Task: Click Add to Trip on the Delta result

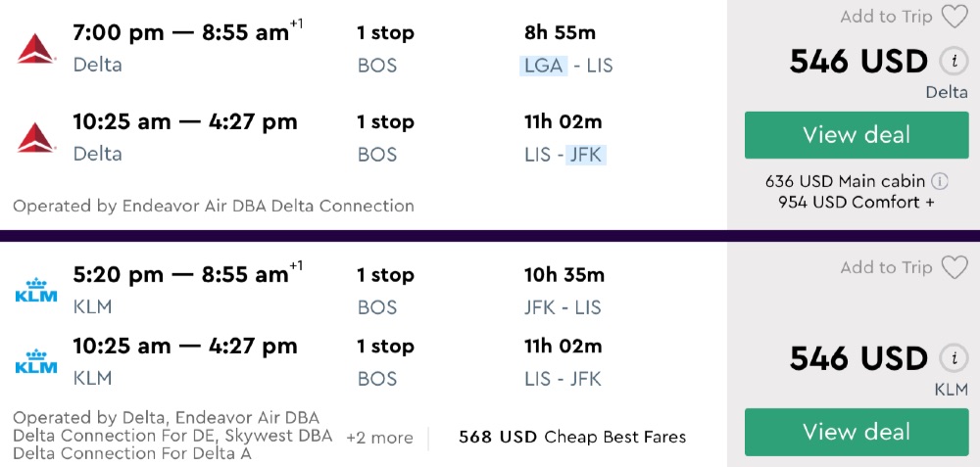Action: click(886, 17)
